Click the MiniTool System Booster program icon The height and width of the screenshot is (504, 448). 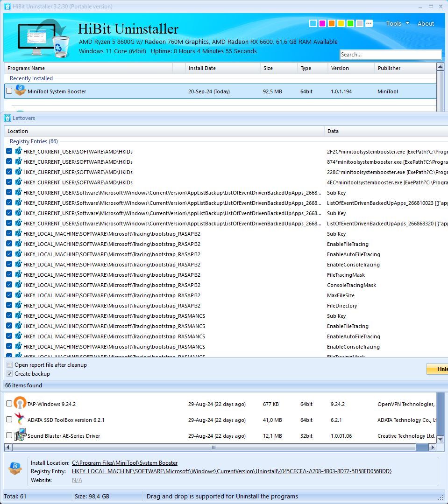coord(20,91)
